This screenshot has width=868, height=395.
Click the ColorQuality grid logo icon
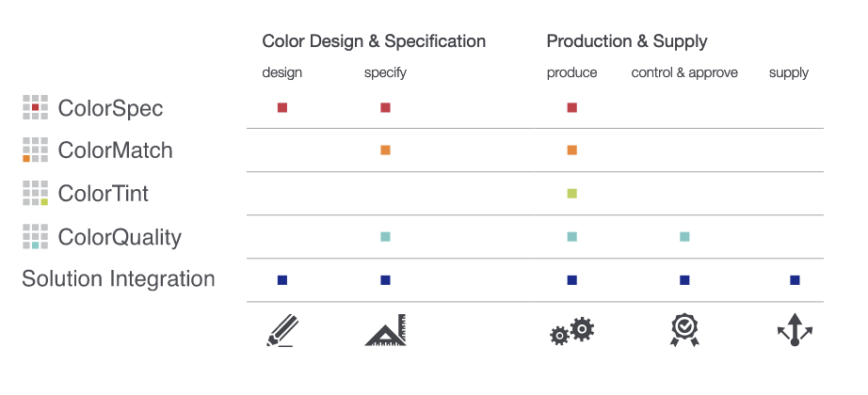[x=35, y=237]
